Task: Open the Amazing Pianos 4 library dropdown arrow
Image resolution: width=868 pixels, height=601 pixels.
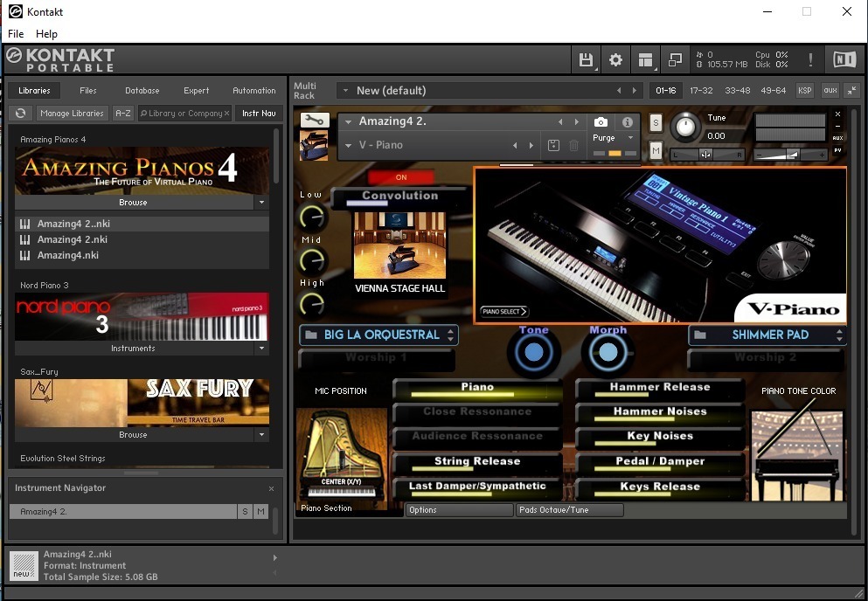Action: 262,203
